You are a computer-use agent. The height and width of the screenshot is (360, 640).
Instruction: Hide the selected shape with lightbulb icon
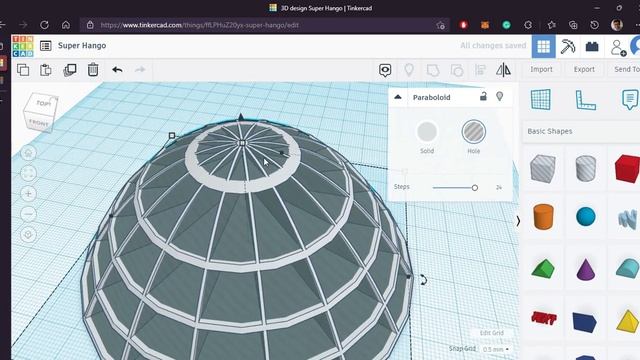(x=499, y=97)
